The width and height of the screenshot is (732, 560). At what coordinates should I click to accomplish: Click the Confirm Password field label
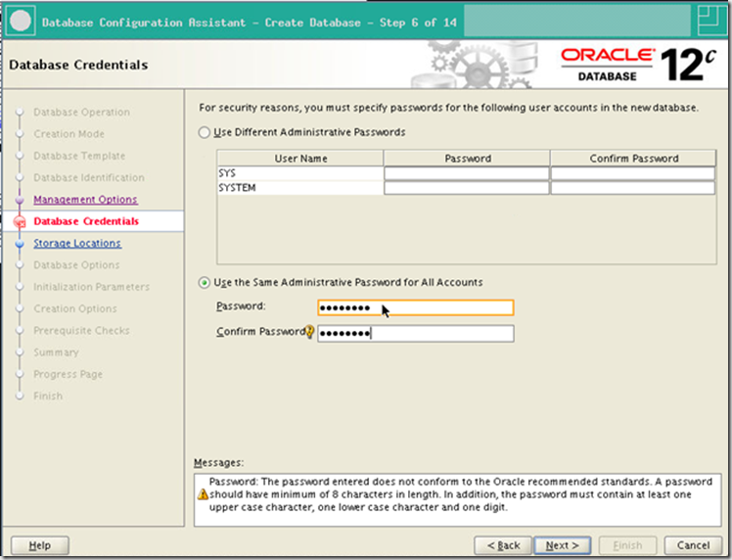point(260,332)
